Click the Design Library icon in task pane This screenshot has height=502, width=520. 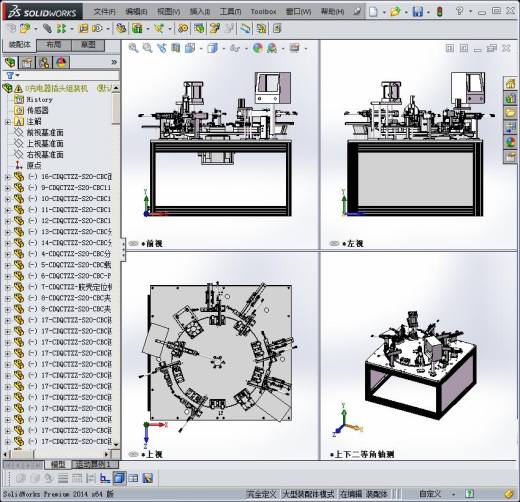(x=510, y=98)
